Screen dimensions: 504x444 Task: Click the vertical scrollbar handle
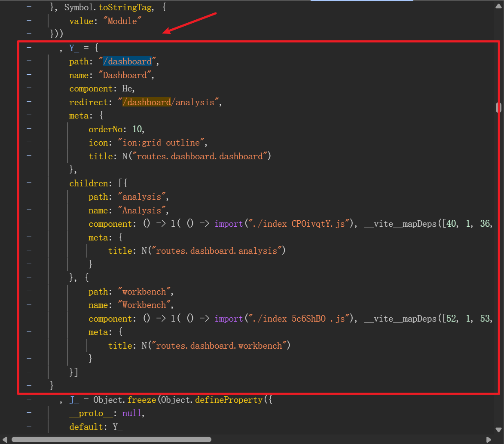(498, 107)
